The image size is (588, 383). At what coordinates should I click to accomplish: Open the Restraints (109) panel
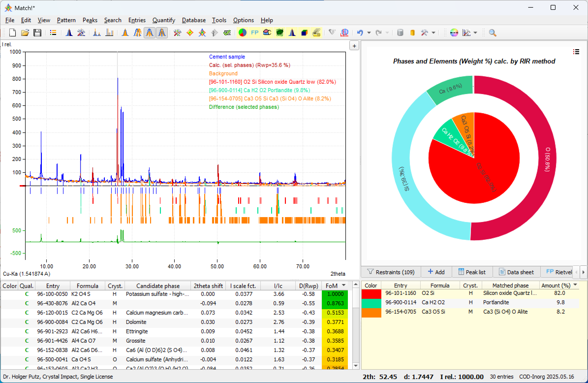click(x=390, y=272)
